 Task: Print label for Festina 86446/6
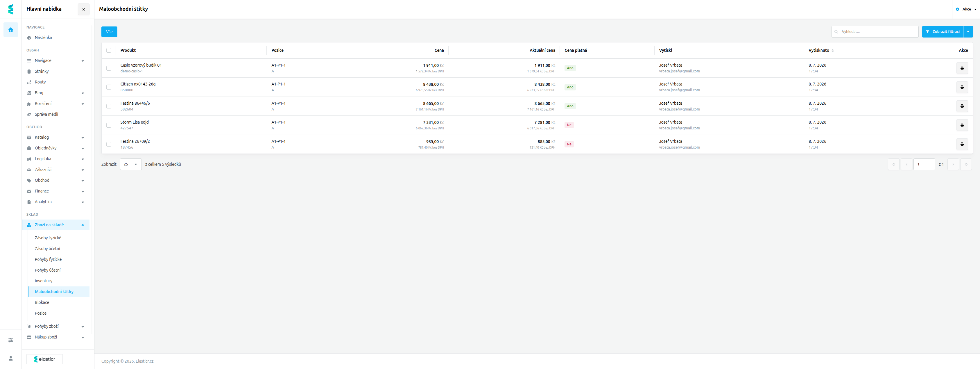tap(962, 106)
